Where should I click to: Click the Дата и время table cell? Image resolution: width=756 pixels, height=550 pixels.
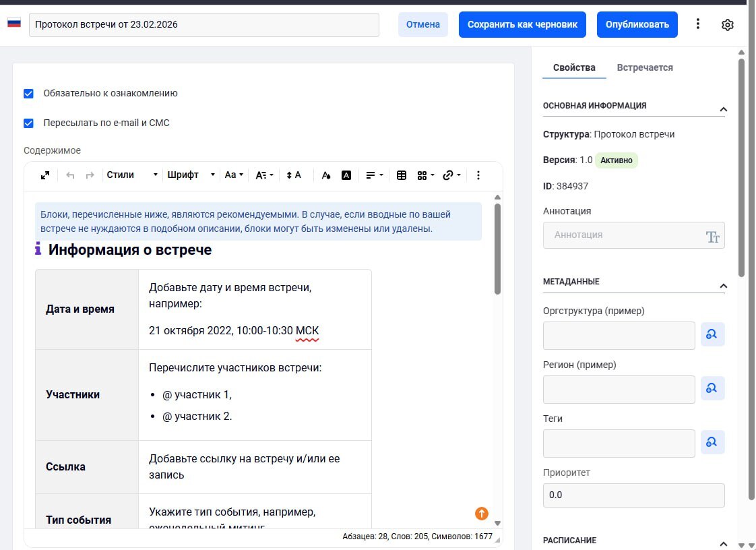[x=87, y=309]
